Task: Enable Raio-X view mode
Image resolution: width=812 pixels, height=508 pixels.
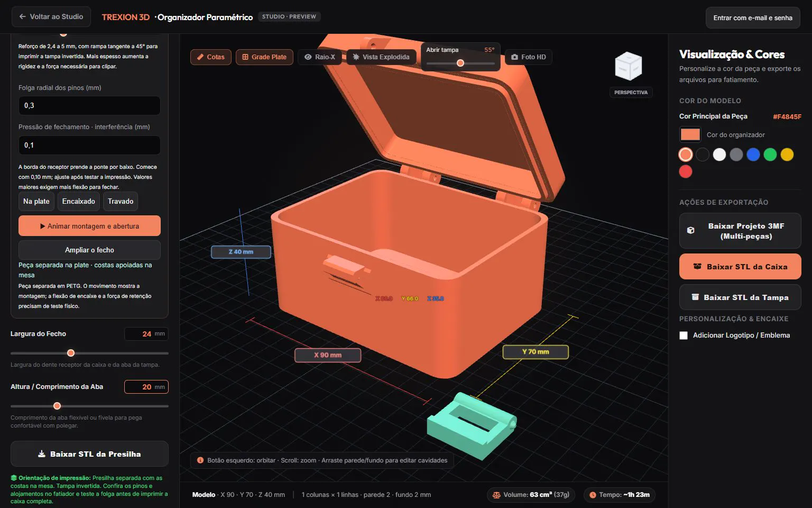Action: click(x=320, y=57)
